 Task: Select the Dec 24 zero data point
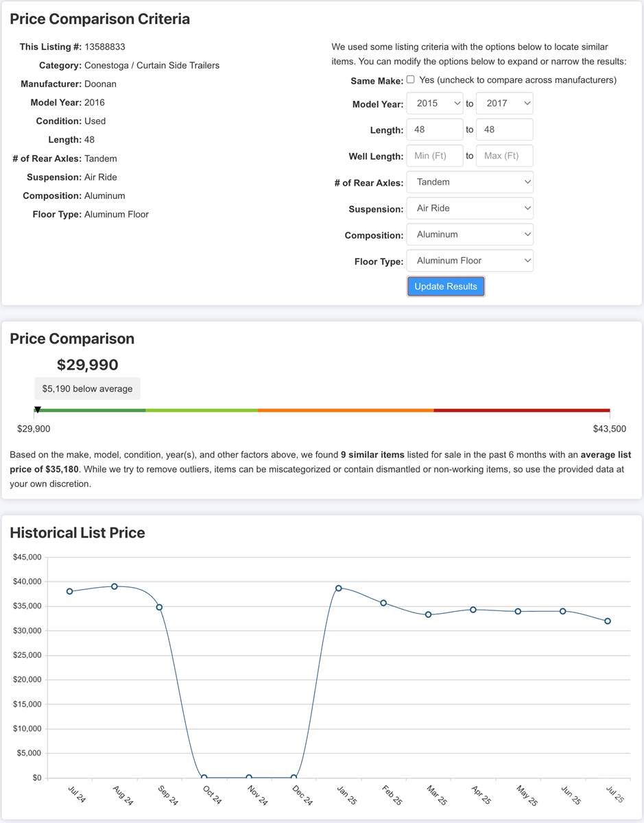point(294,778)
